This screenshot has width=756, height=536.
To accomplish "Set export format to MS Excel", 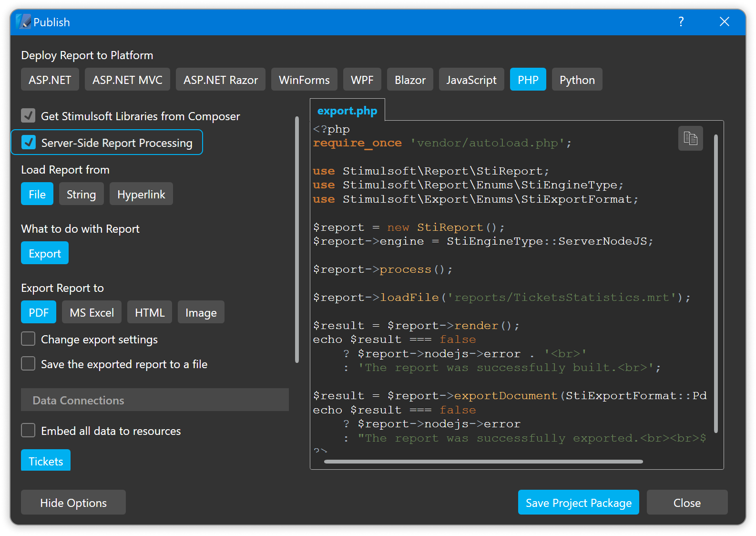I will (x=92, y=312).
